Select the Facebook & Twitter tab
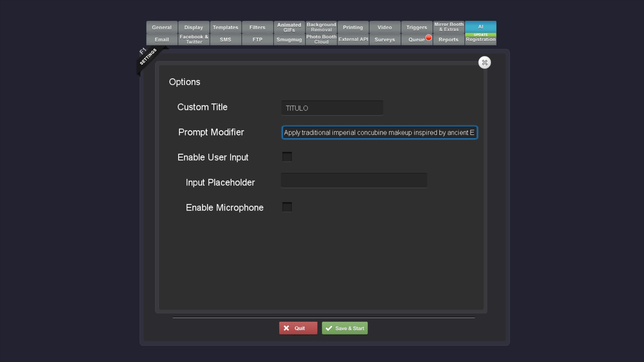The width and height of the screenshot is (644, 362). tap(194, 40)
